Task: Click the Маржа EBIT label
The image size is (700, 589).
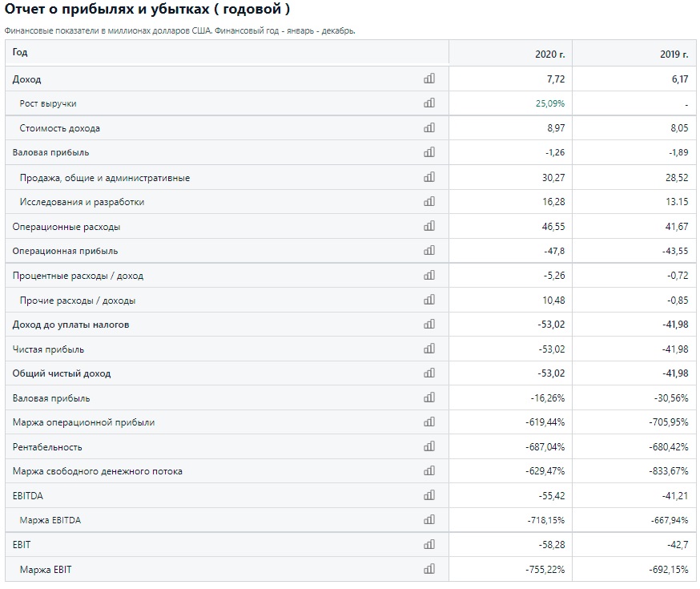Action: pos(46,570)
